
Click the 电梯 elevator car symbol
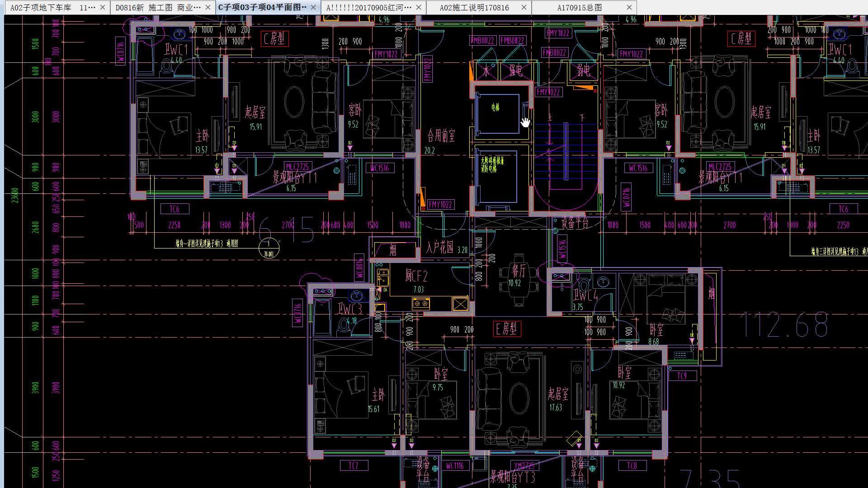(x=497, y=113)
